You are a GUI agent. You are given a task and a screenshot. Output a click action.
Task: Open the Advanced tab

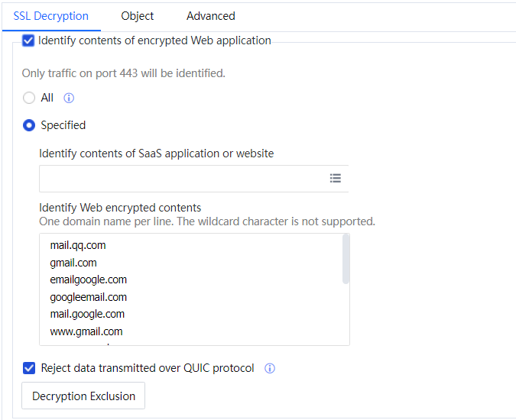(x=211, y=15)
